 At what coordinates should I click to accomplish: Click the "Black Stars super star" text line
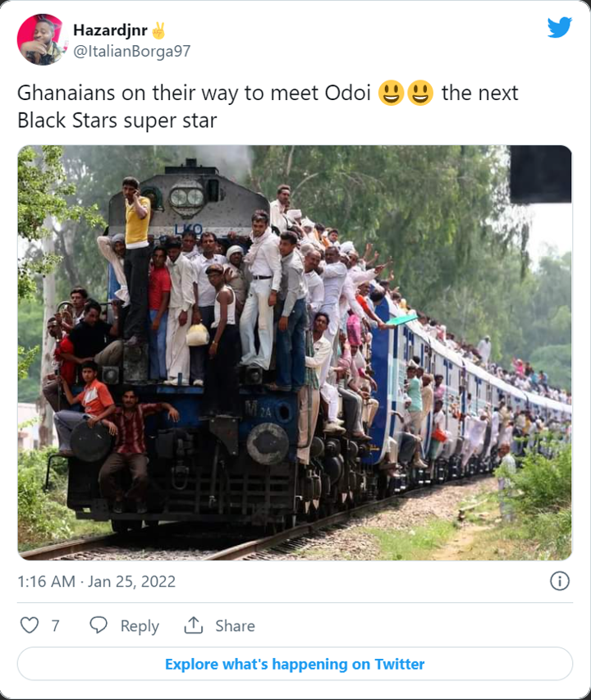point(117,121)
